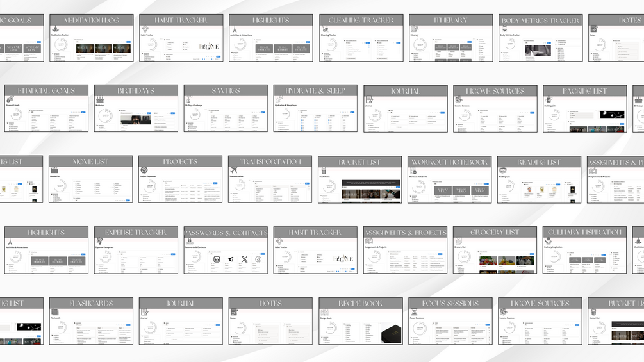Viewport: 644px width, 362px height.
Task: Click the selfie photo in the Birthdays card
Action: 136,120
